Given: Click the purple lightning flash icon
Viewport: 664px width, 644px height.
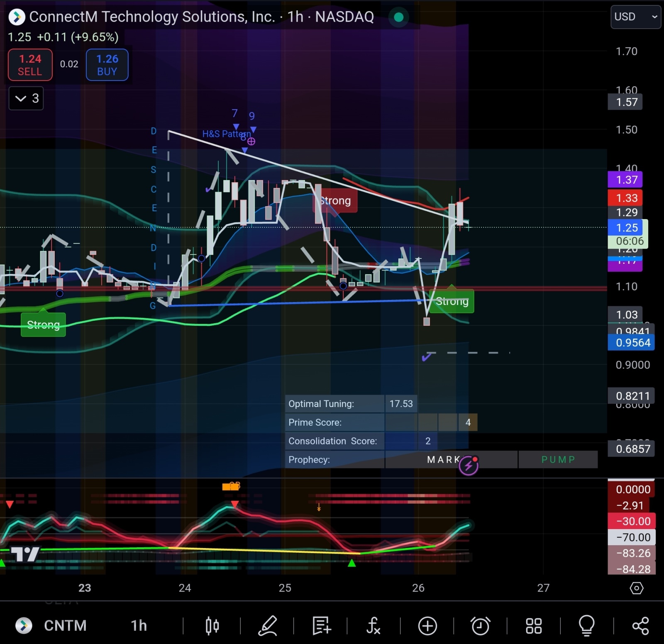Looking at the screenshot, I should click(469, 466).
